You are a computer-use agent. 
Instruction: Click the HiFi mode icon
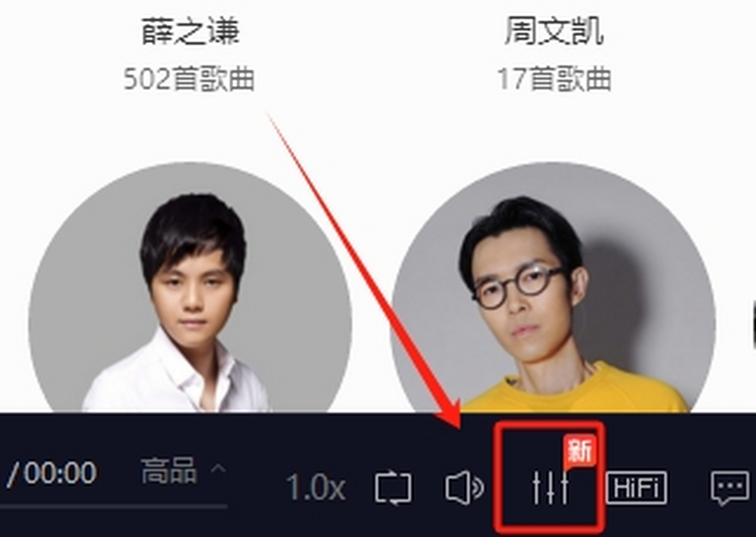pyautogui.click(x=636, y=488)
